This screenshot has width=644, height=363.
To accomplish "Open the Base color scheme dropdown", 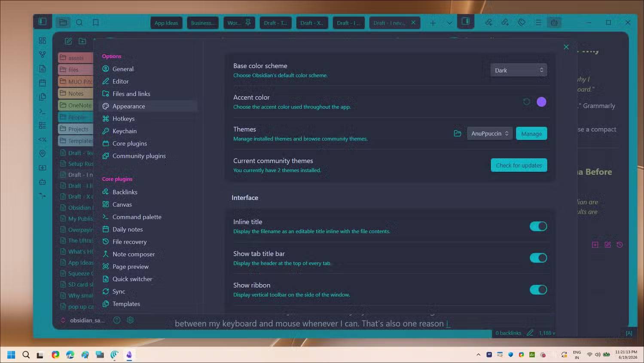I will (x=519, y=70).
